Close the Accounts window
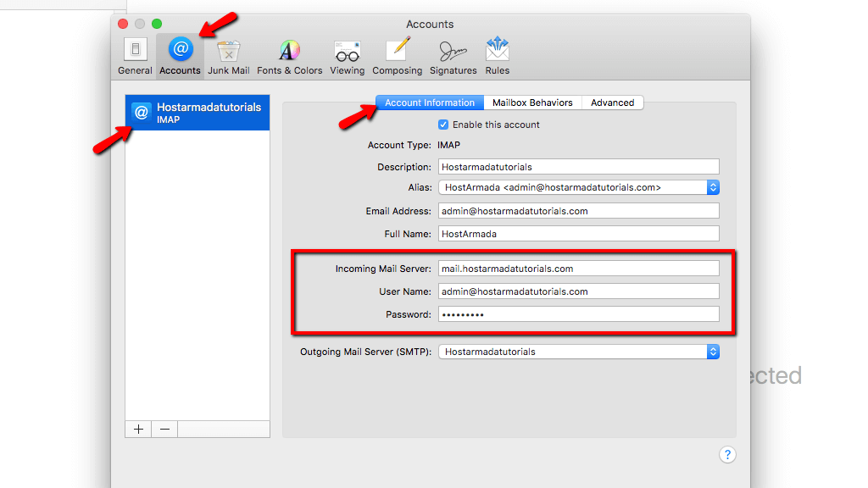 click(123, 24)
